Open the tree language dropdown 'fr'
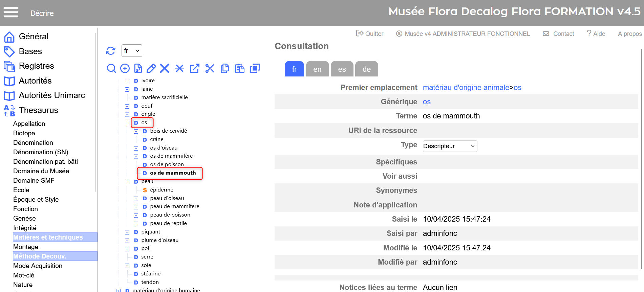Screen dimensions: 644x292 pos(132,51)
